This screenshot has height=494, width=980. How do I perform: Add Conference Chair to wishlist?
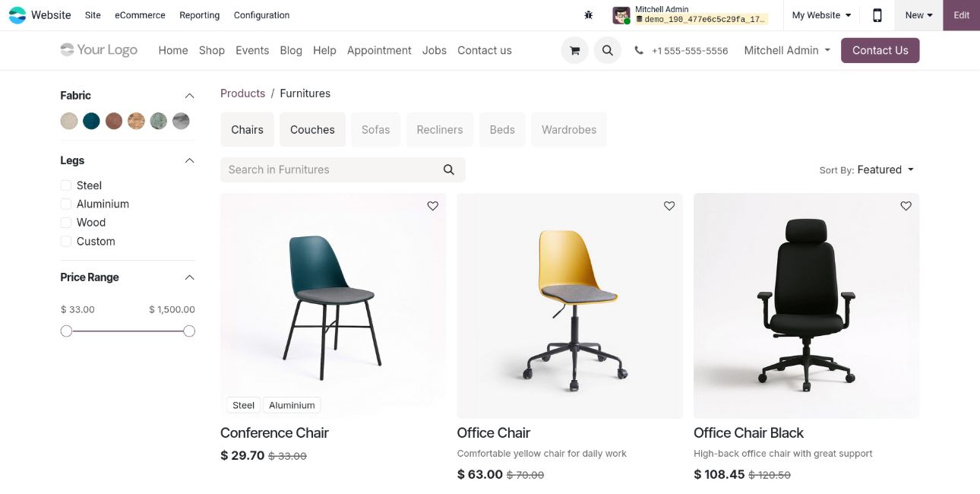[x=433, y=206]
